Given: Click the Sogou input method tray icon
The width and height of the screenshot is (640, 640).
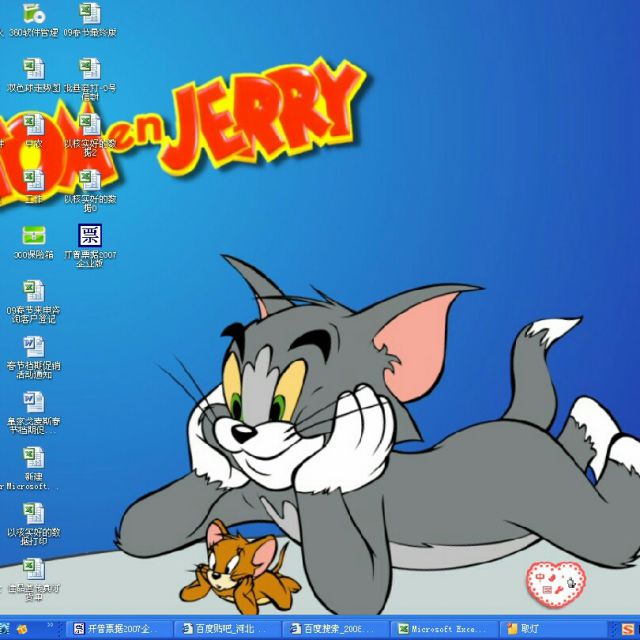Looking at the screenshot, I should click(628, 629).
